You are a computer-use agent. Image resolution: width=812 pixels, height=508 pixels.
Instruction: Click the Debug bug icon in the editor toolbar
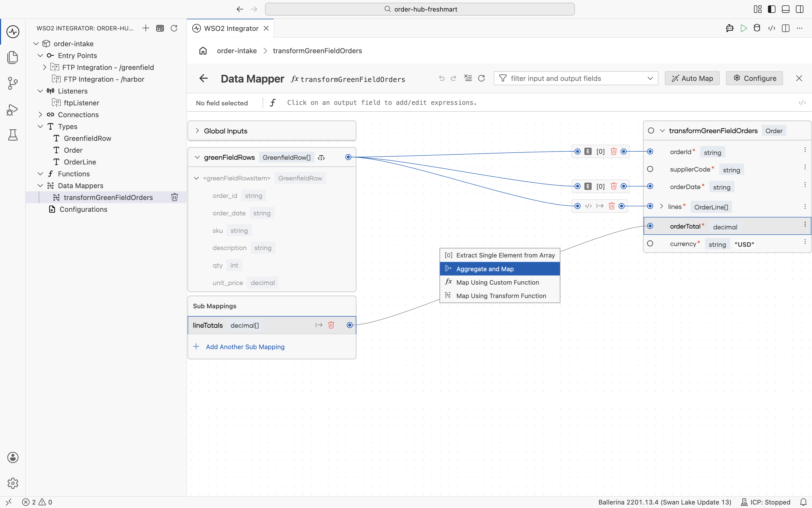tap(757, 28)
